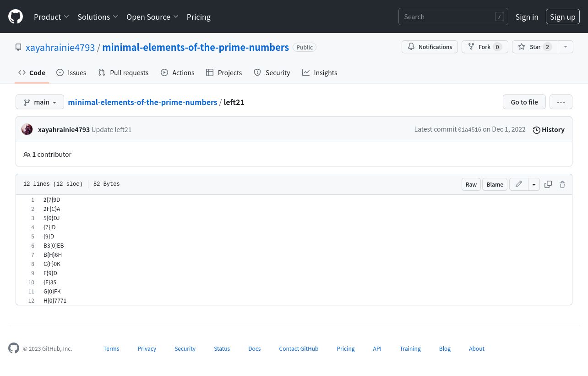Viewport: 588px width, 376px height.
Task: Open footer About link
Action: pos(476,348)
